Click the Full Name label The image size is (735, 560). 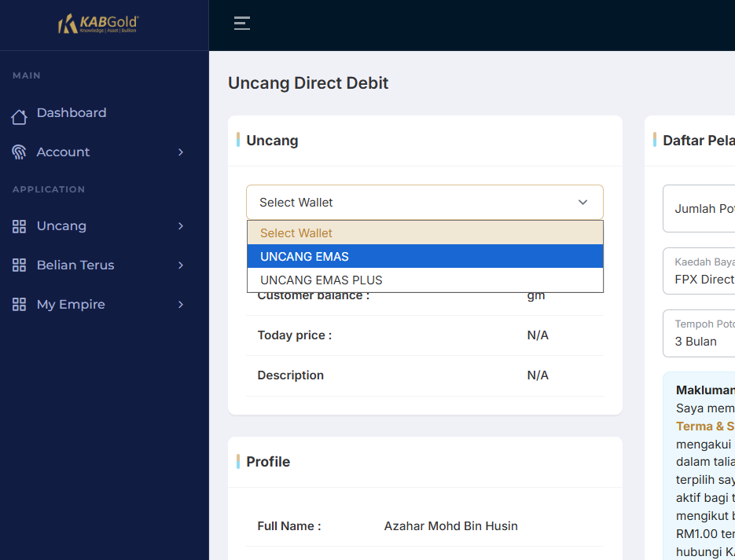289,526
